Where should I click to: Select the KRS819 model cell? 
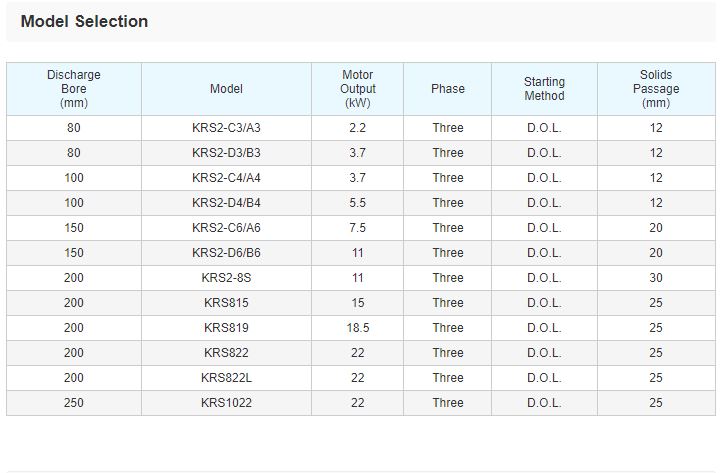pos(226,328)
